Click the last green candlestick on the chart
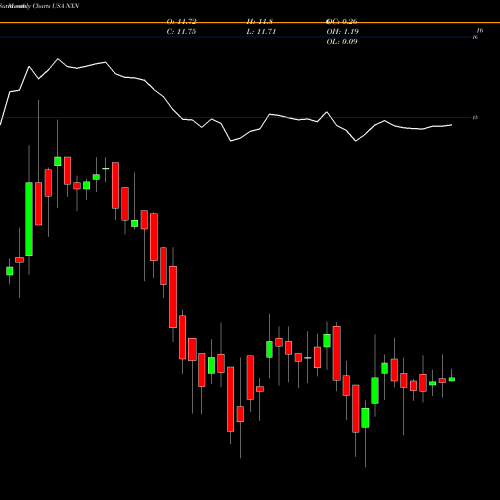This screenshot has height=500, width=500. click(452, 379)
